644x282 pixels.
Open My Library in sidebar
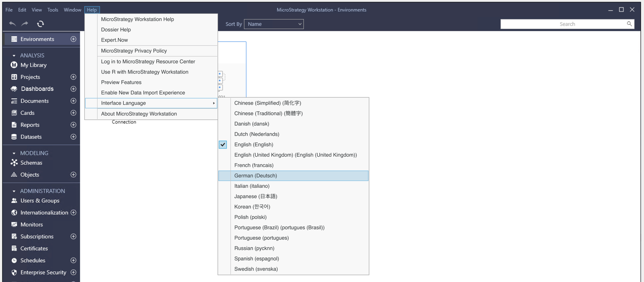(x=33, y=65)
